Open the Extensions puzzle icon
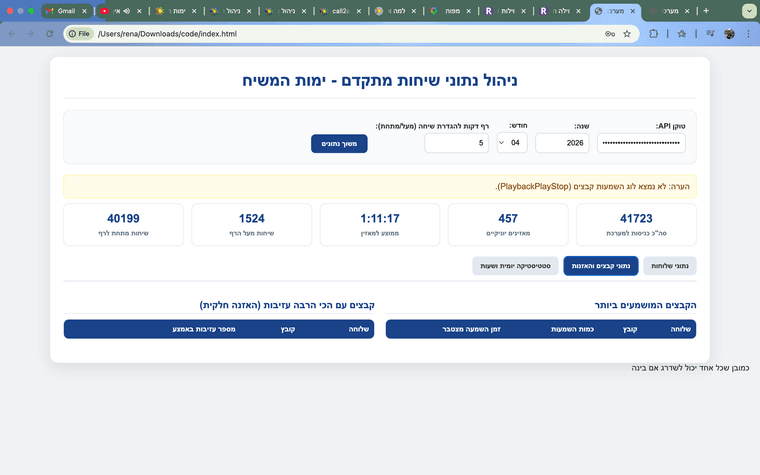 (653, 34)
